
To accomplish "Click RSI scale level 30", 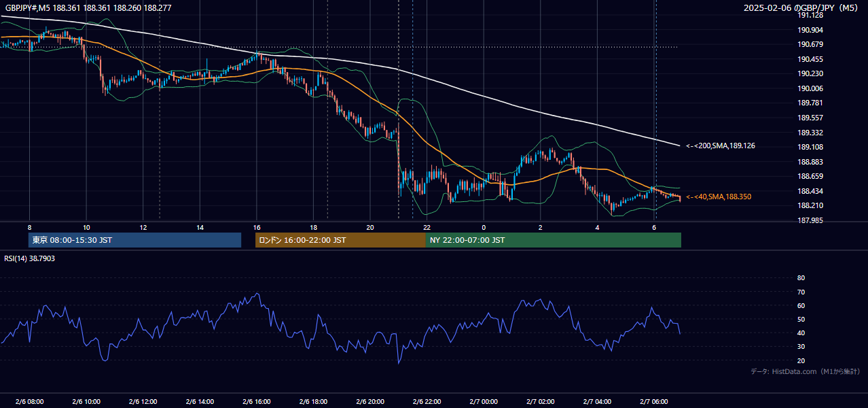I will coord(801,347).
